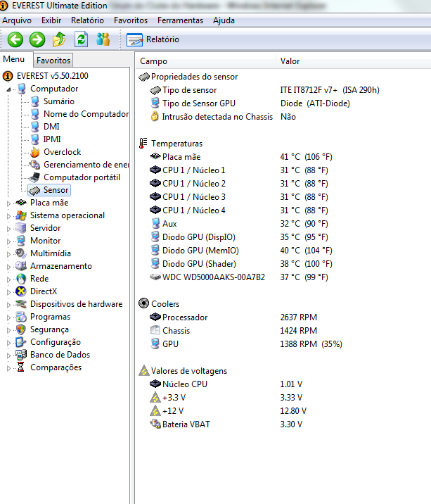This screenshot has width=431, height=504.
Task: Click the Segurança shield icon
Action: pyautogui.click(x=21, y=329)
